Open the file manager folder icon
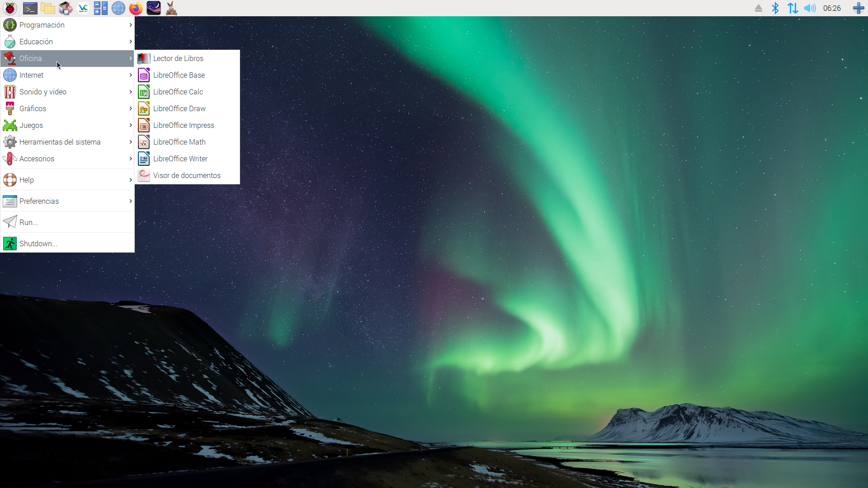 click(47, 8)
